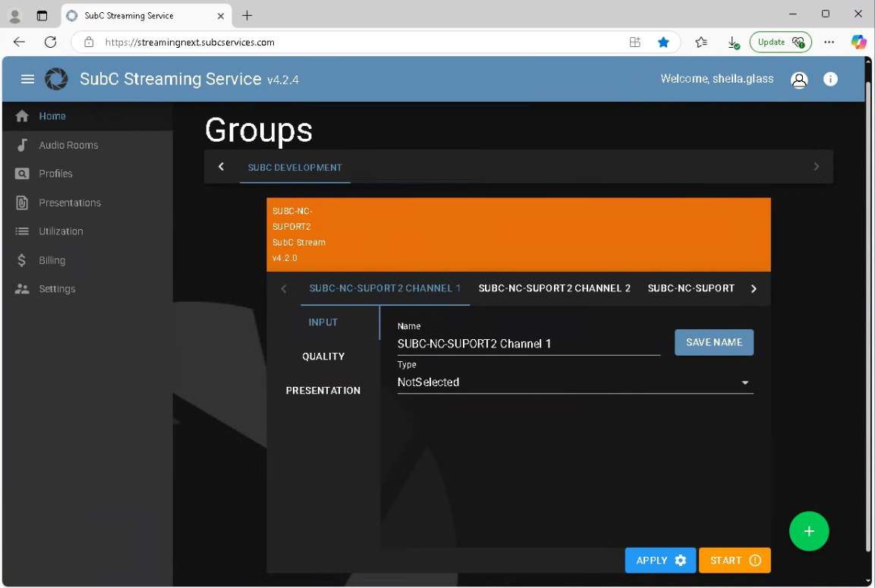This screenshot has width=875, height=588.
Task: Open Audio Rooms in the sidebar
Action: pyautogui.click(x=68, y=145)
